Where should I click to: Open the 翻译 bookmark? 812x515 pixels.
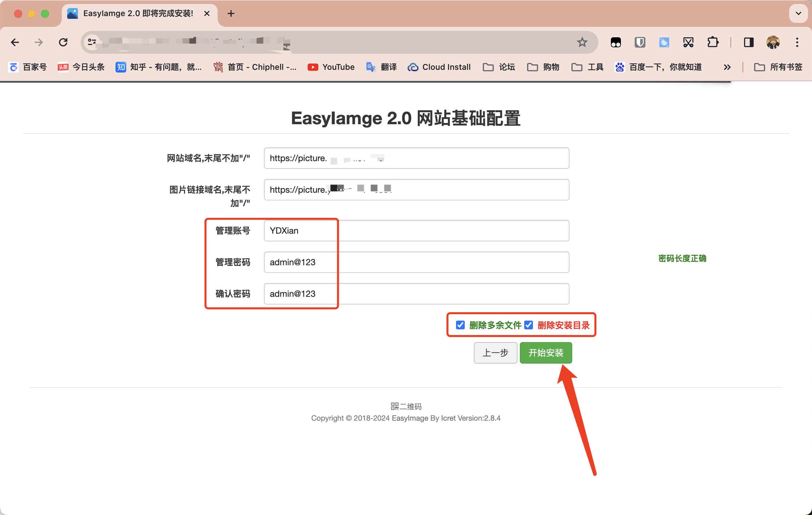[x=381, y=67]
